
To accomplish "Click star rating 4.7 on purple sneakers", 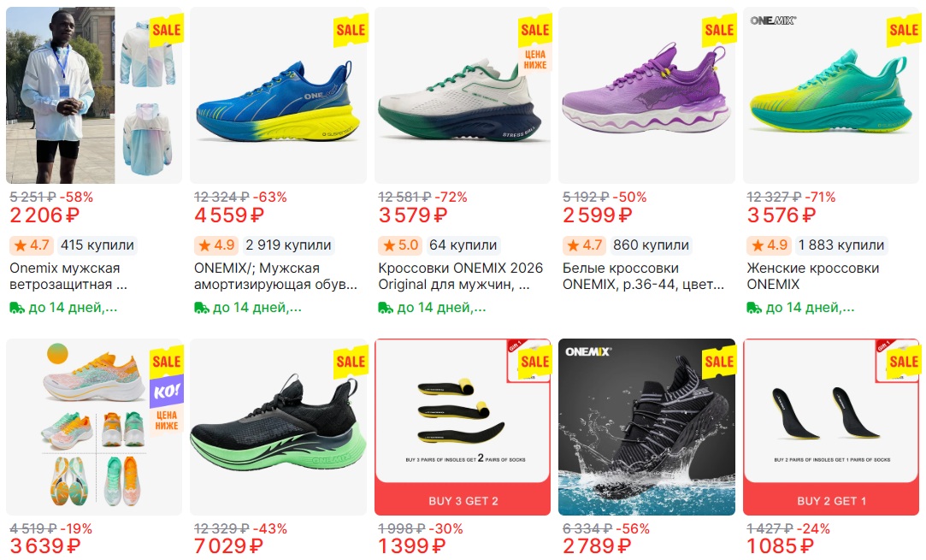I will pos(585,245).
